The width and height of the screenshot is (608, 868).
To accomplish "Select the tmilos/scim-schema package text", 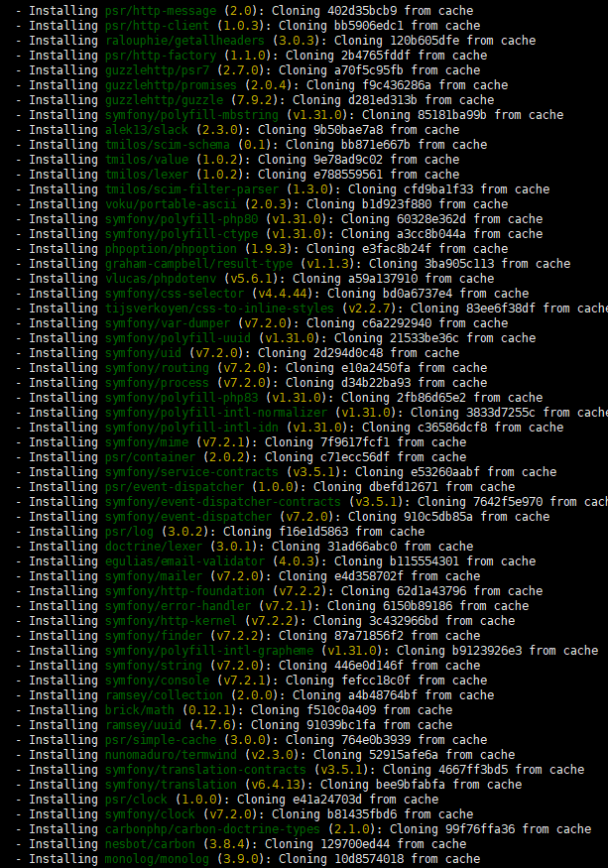I will click(168, 145).
